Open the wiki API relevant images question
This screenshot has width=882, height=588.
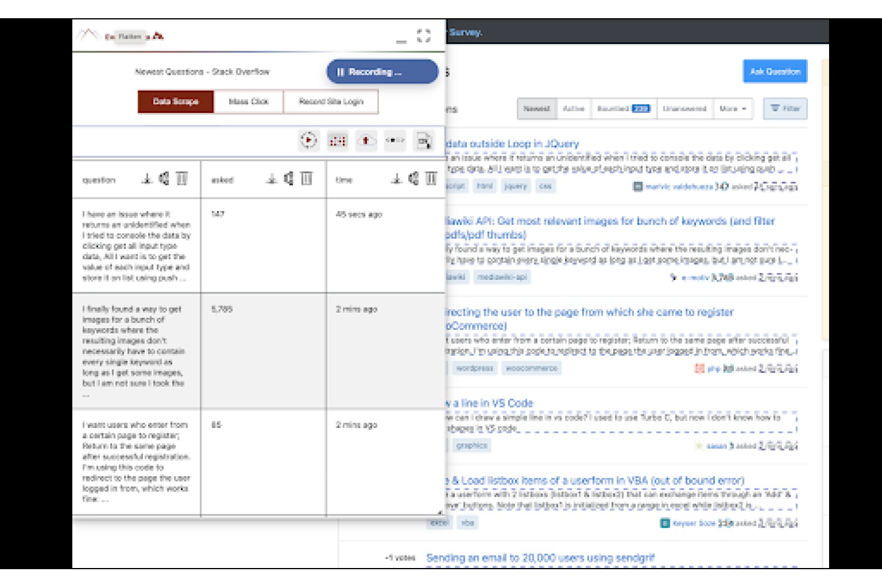click(610, 228)
